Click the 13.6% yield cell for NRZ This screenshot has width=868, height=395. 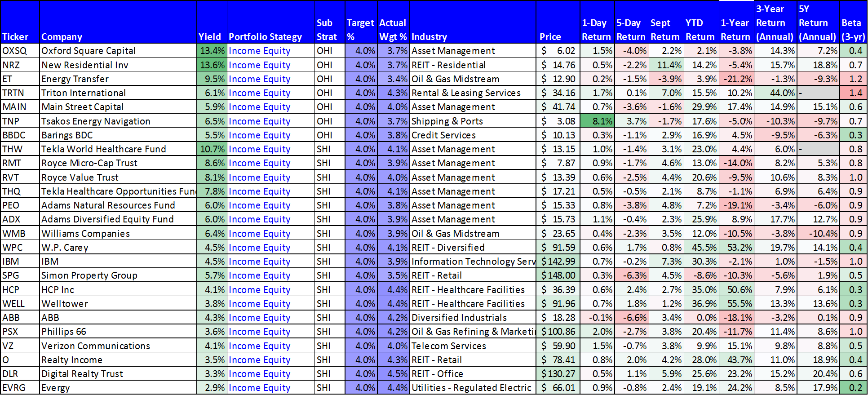click(212, 65)
